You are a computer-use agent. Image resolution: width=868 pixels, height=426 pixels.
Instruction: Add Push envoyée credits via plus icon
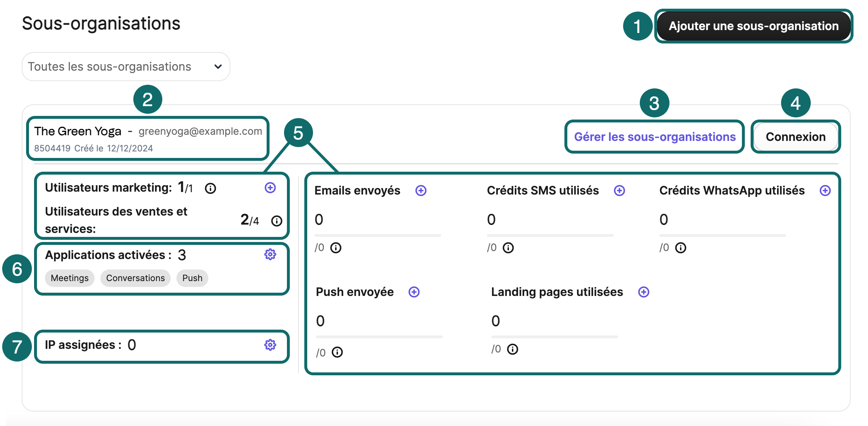414,292
